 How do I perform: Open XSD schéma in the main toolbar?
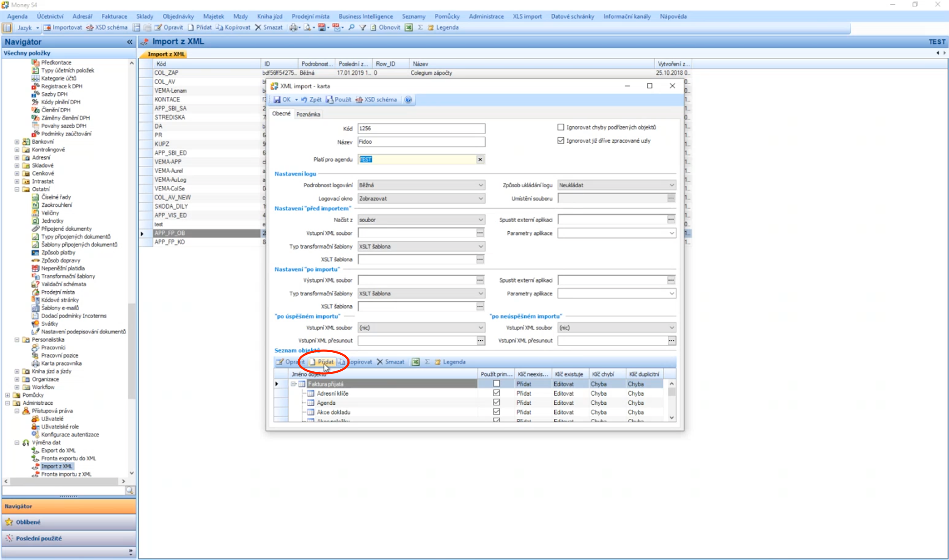pyautogui.click(x=107, y=27)
